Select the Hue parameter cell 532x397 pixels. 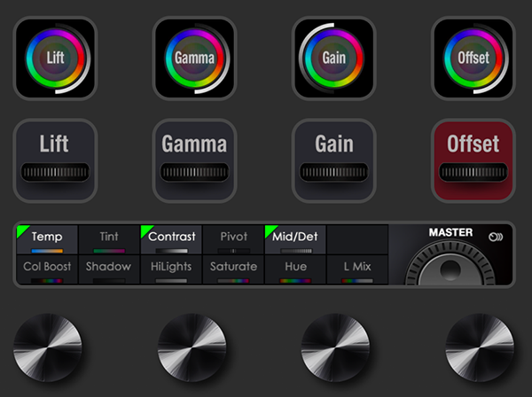tap(295, 269)
